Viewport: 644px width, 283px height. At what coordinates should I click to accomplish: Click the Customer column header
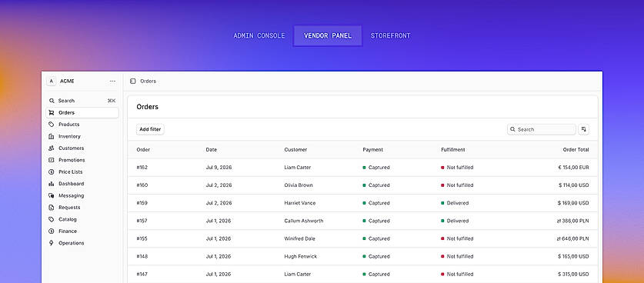pos(295,150)
